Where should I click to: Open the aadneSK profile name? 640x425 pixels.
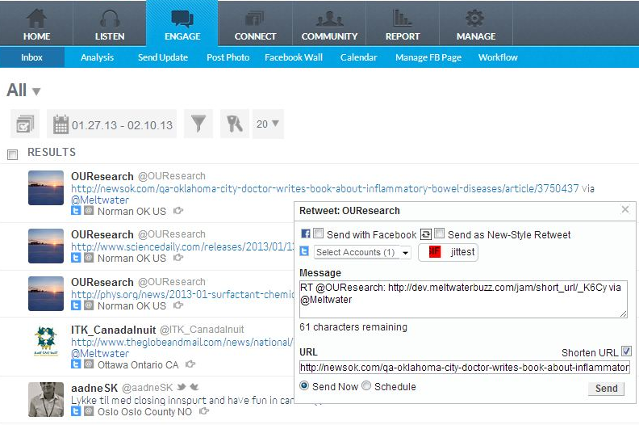click(94, 388)
